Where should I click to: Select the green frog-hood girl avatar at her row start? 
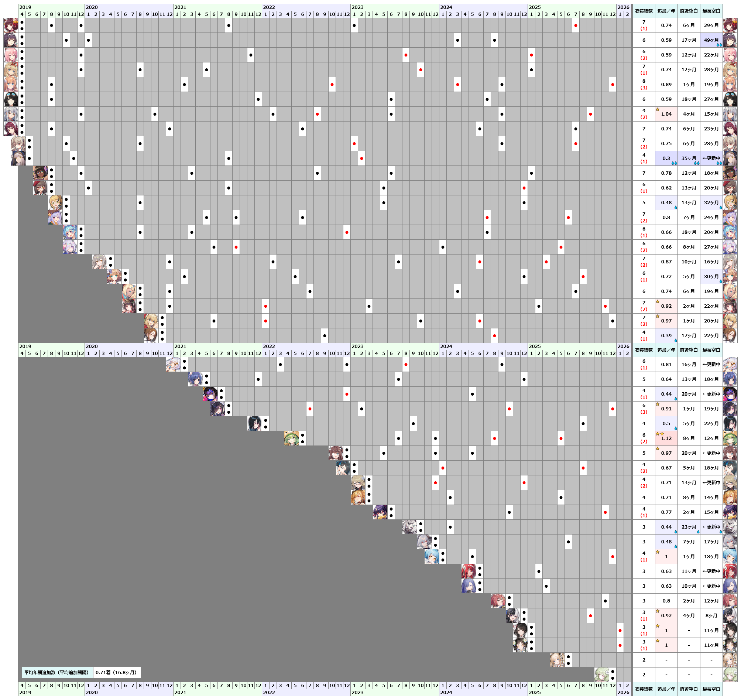click(291, 438)
